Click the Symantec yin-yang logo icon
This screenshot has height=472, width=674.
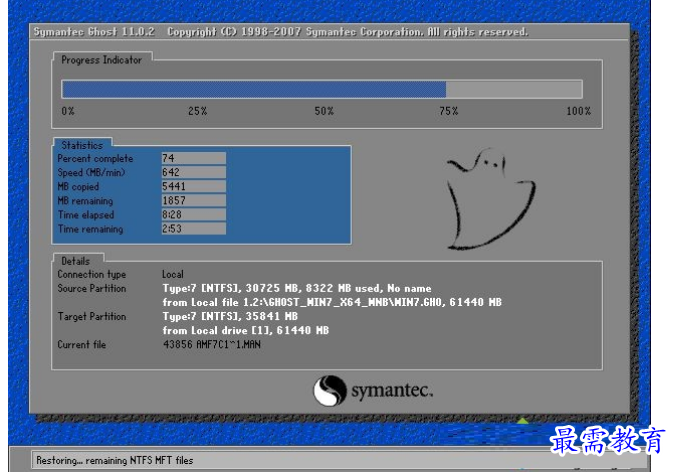click(330, 390)
